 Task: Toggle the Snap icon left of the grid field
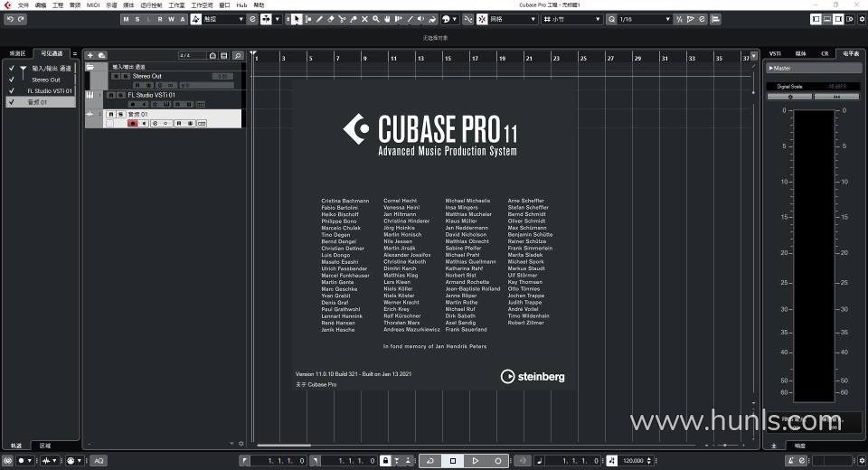[482, 19]
